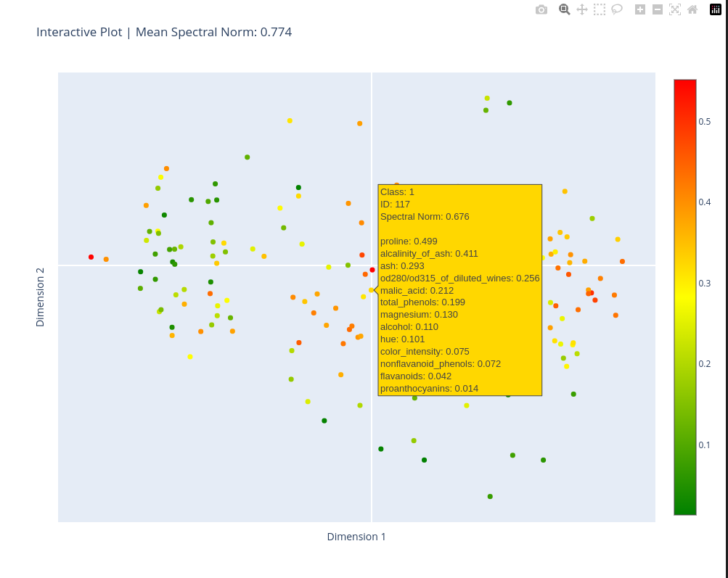Image resolution: width=728 pixels, height=578 pixels.
Task: Download plot as PNG with camera icon
Action: [x=541, y=9]
